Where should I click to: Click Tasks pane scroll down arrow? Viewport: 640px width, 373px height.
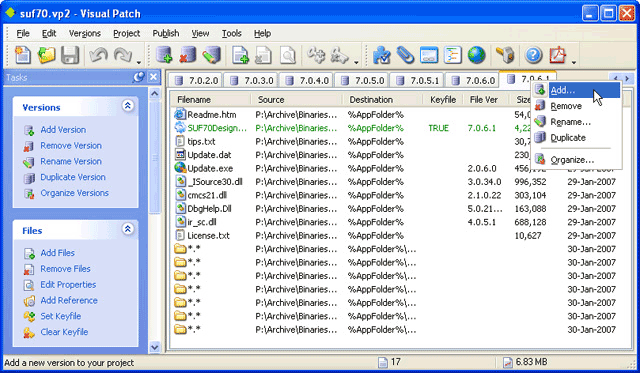154,347
